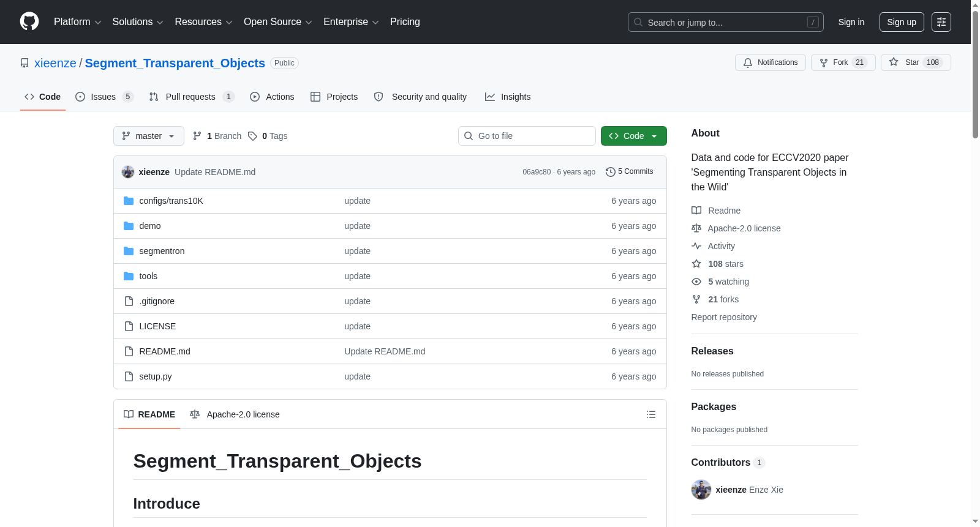Open the master branch dropdown
This screenshot has width=980, height=527.
click(x=149, y=136)
